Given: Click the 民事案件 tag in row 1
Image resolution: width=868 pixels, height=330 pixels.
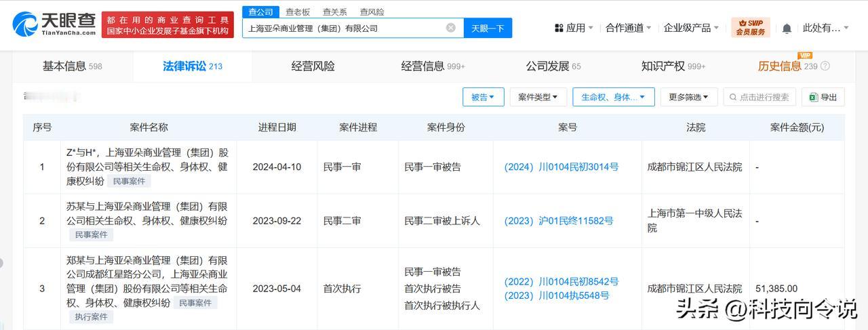Looking at the screenshot, I should (129, 181).
